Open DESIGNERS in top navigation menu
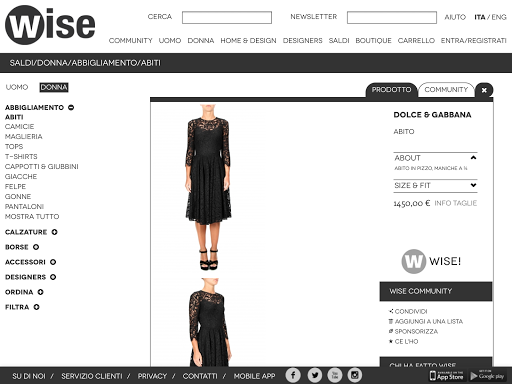 pyautogui.click(x=303, y=41)
